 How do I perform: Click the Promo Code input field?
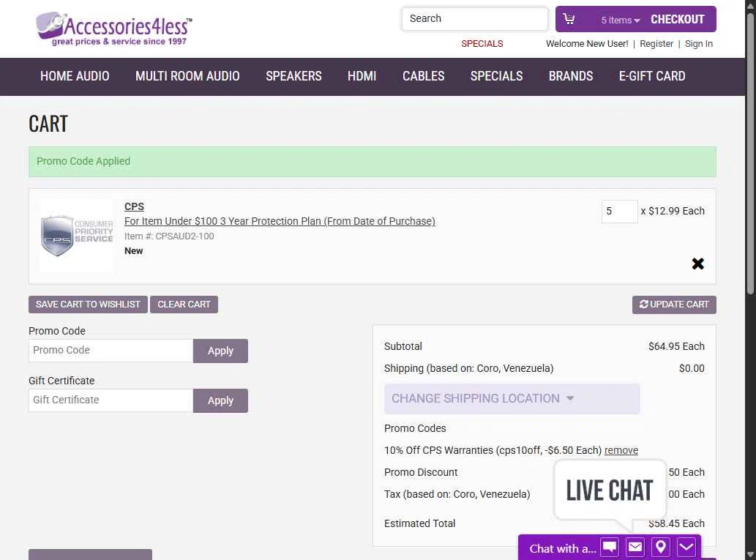coord(111,350)
